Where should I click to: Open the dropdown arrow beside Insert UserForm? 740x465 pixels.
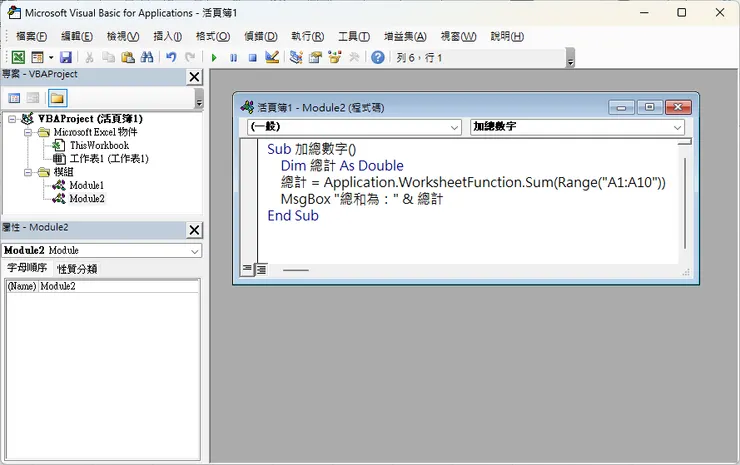(x=51, y=58)
